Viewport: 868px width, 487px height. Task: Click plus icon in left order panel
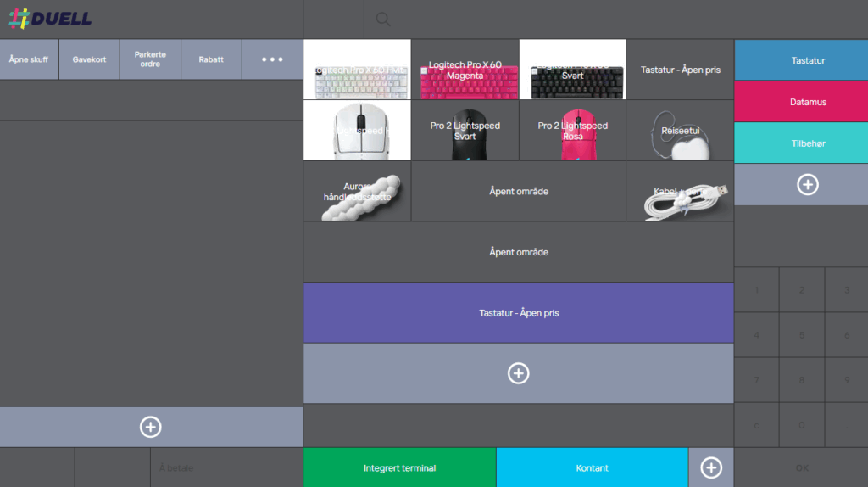[x=151, y=427]
